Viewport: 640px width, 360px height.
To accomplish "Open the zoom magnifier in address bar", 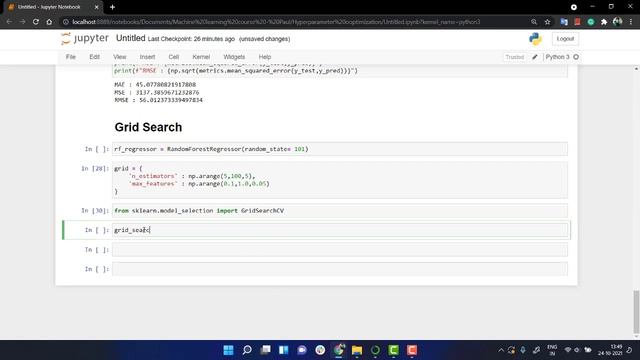I will coord(534,22).
